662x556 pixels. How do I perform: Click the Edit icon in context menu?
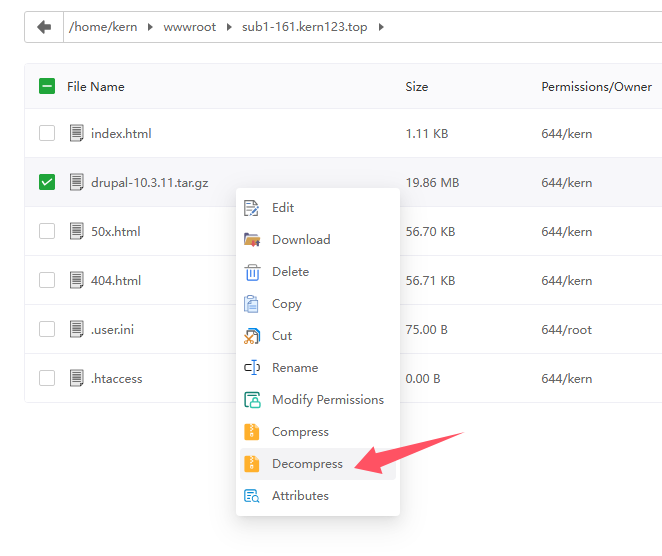tap(252, 208)
